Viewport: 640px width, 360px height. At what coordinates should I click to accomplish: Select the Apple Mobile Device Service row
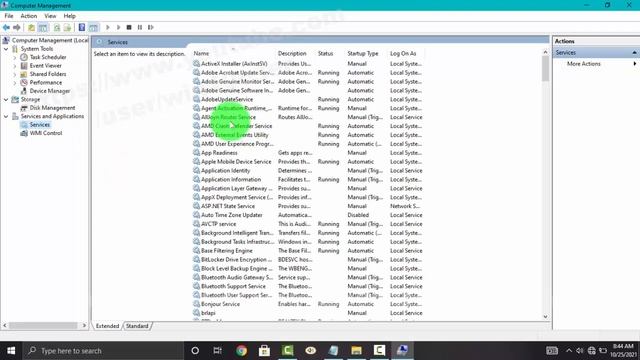(308, 162)
